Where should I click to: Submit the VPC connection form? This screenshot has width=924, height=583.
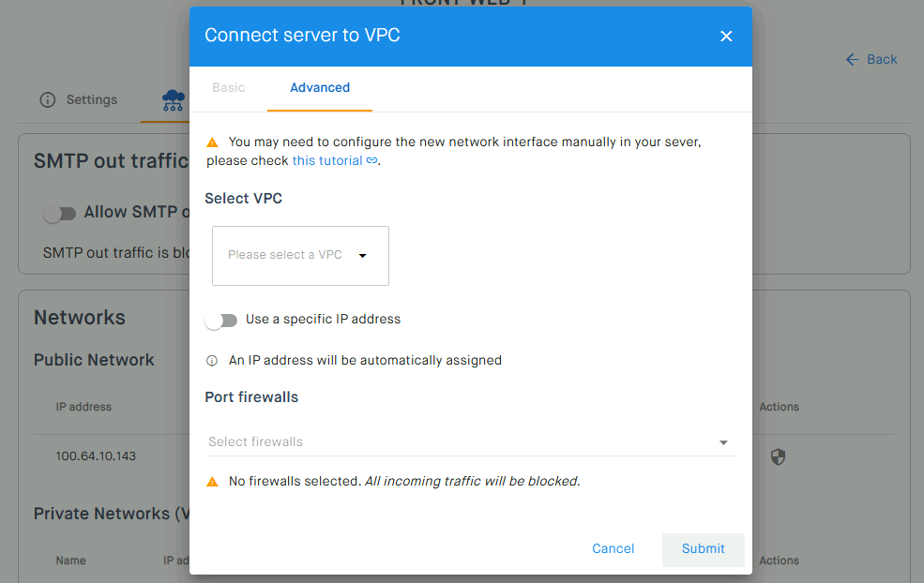[x=703, y=549]
